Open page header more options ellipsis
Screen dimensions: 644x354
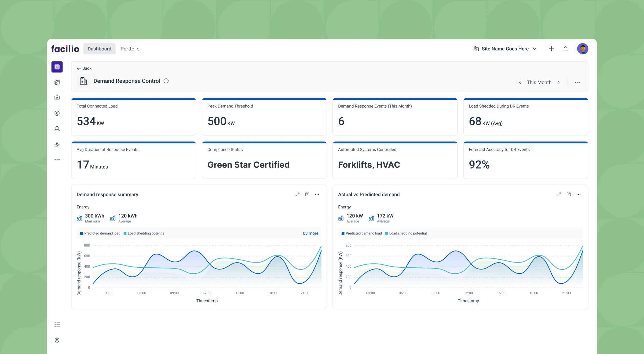[x=577, y=82]
